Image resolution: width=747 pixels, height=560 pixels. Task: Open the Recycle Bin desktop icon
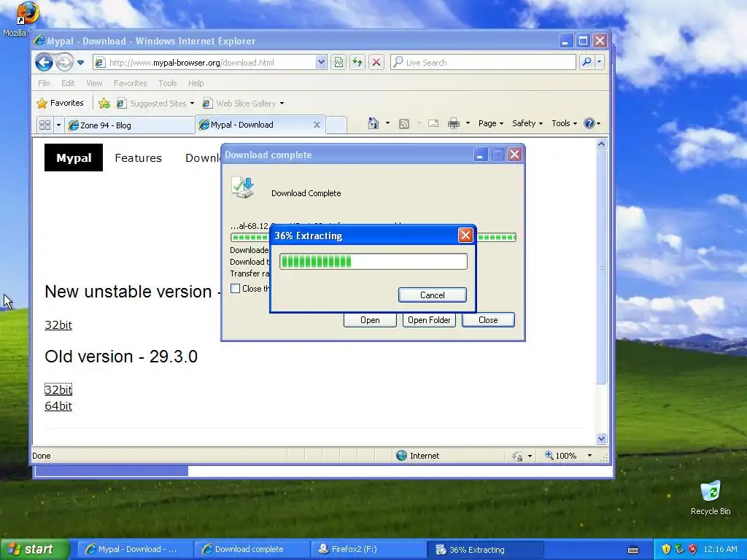711,499
